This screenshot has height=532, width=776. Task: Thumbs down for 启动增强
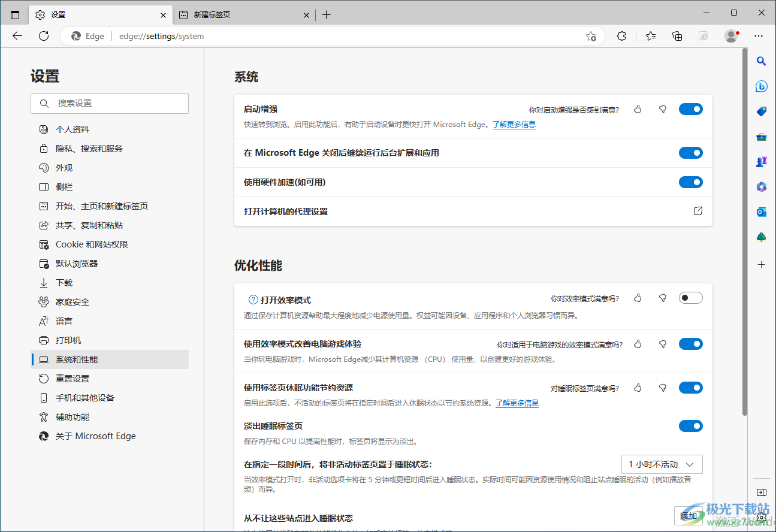[663, 109]
